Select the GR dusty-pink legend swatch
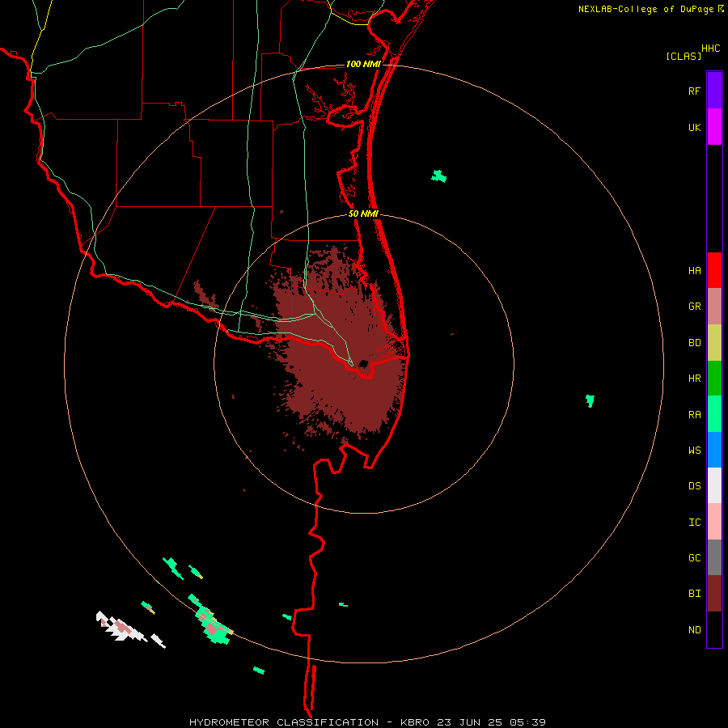The width and height of the screenshot is (728, 728). coord(714,307)
